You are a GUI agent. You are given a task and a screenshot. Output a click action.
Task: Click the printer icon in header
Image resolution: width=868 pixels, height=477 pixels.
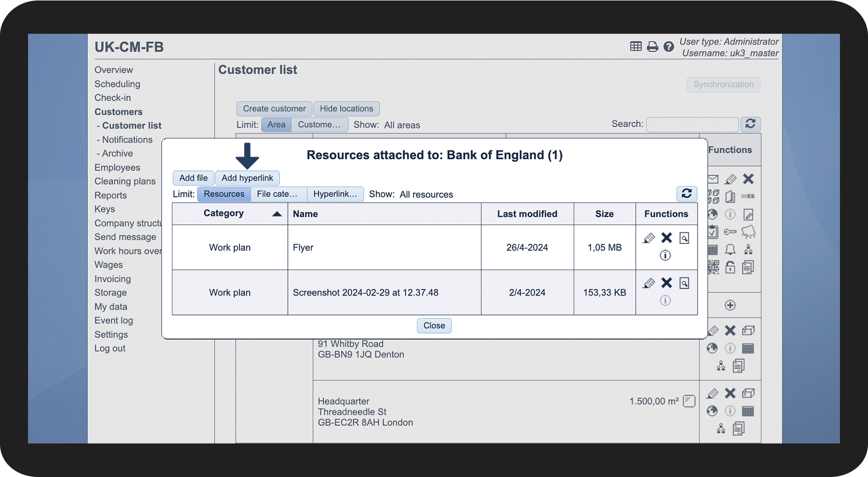(x=652, y=47)
